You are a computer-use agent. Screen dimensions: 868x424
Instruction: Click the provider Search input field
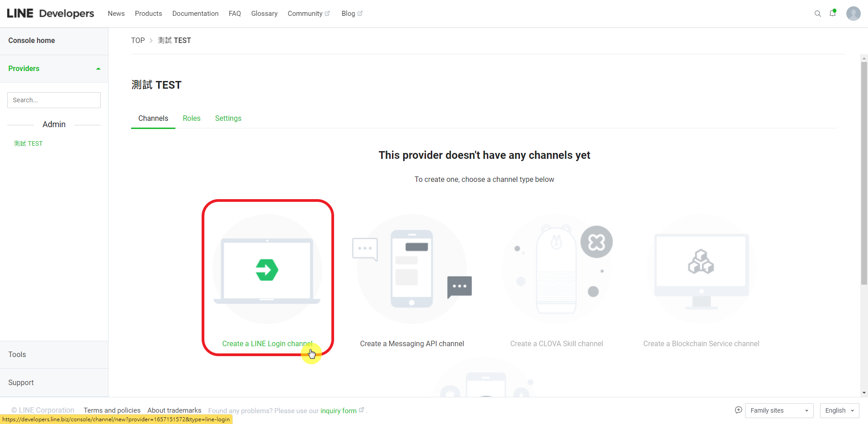coord(53,100)
